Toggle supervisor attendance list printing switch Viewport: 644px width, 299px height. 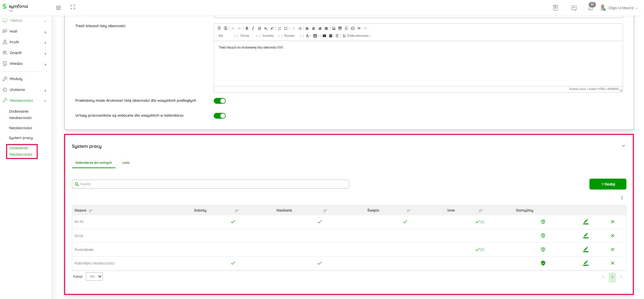[x=220, y=101]
